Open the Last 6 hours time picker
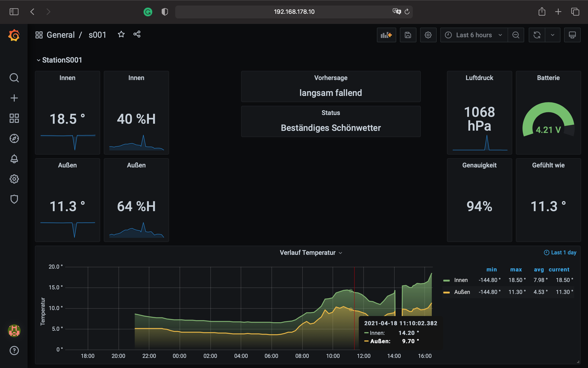 pyautogui.click(x=474, y=35)
